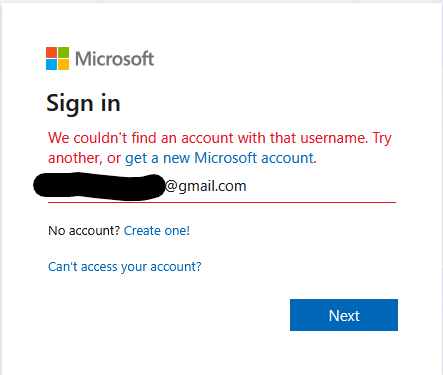Click the green square in Microsoft logo
This screenshot has width=443, height=375.
pos(63,53)
